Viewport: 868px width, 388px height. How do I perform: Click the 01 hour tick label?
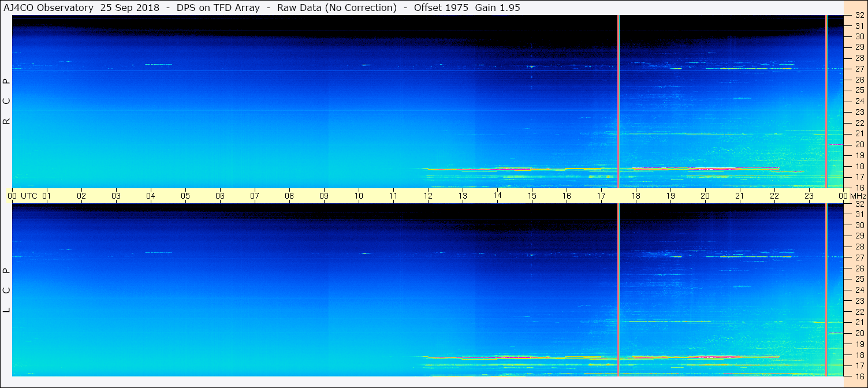(x=47, y=196)
